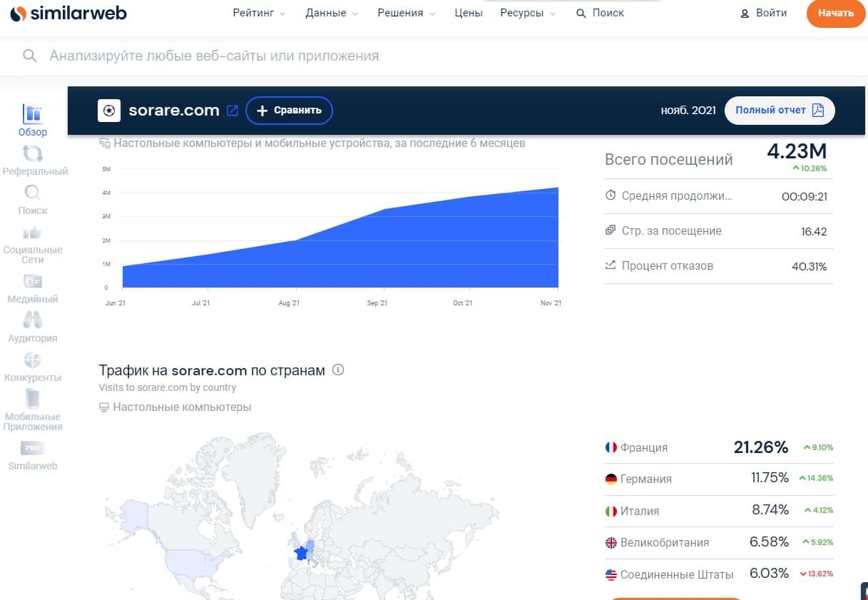Click France highlighted on the world map
The height and width of the screenshot is (600, 868).
(x=300, y=553)
